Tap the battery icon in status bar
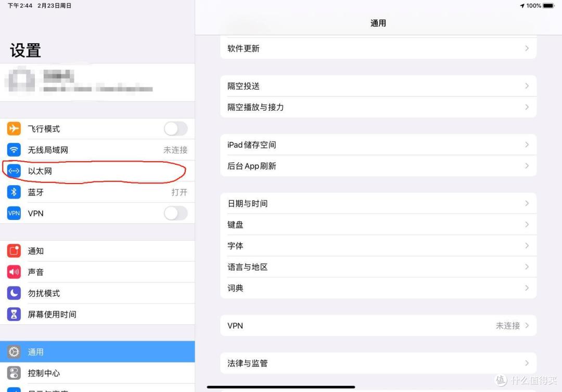 coord(548,5)
